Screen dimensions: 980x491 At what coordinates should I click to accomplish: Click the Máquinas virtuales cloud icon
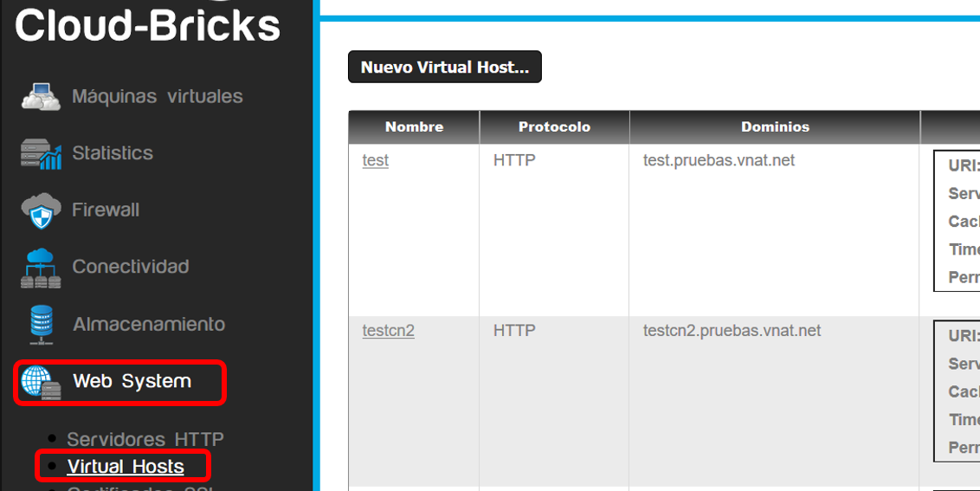coord(42,96)
